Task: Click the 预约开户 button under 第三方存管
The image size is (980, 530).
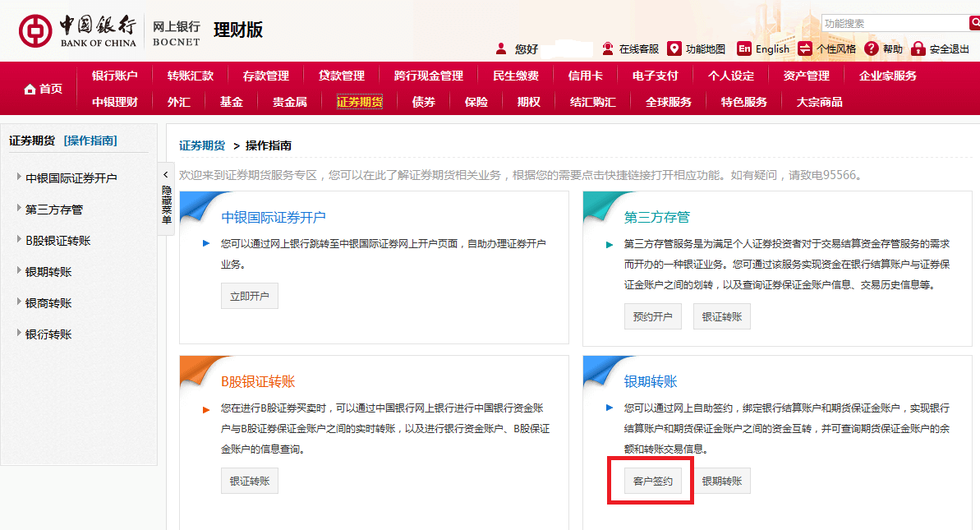Action: [652, 317]
